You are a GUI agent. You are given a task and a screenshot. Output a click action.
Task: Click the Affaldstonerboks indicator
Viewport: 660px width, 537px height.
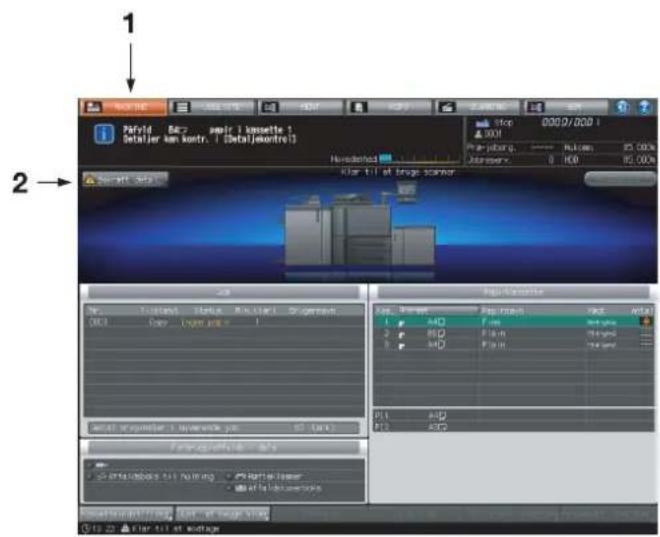click(x=274, y=488)
